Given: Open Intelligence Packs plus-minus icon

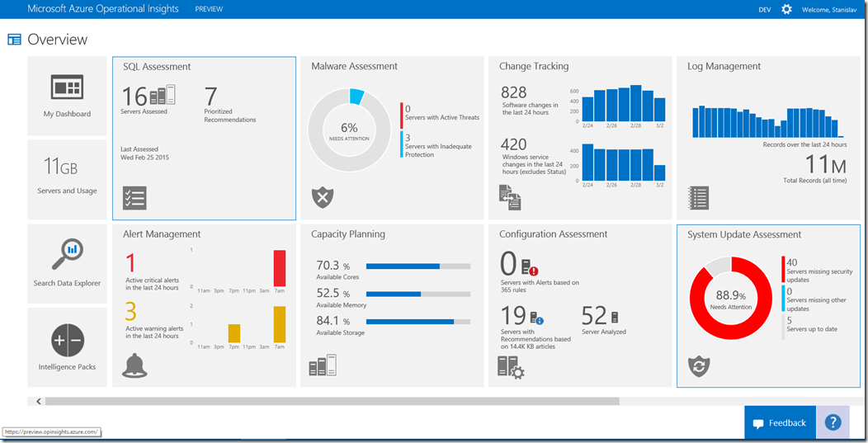Looking at the screenshot, I should (x=67, y=340).
